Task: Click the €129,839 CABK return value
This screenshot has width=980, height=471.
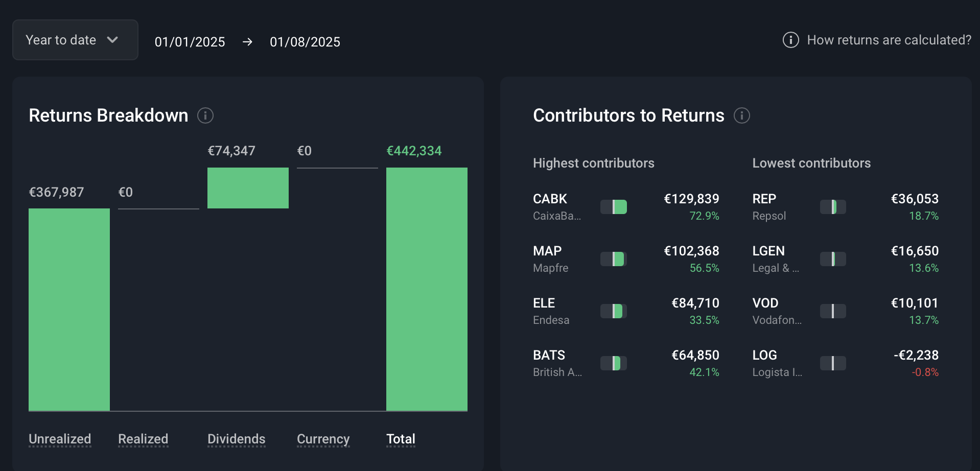Action: click(x=691, y=199)
